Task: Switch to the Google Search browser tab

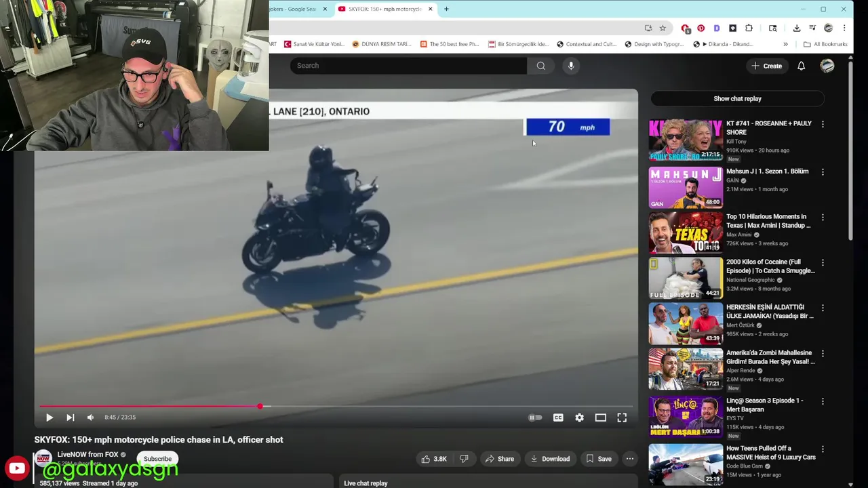Action: click(292, 9)
